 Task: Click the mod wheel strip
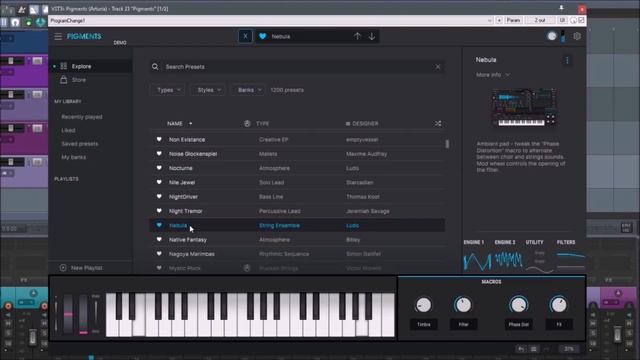point(83,313)
